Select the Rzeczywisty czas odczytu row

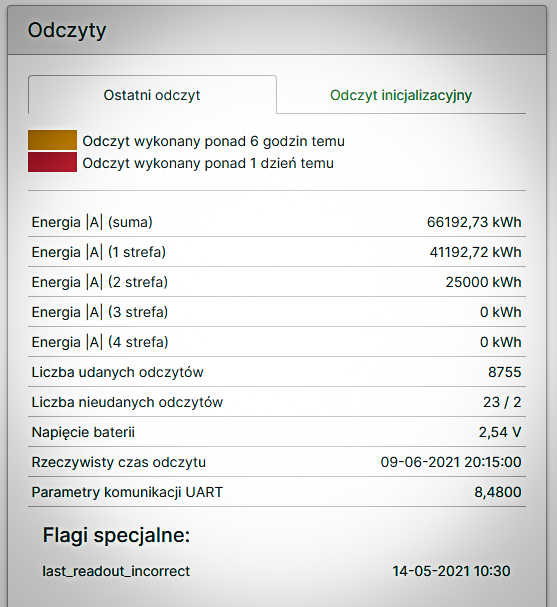click(277, 462)
